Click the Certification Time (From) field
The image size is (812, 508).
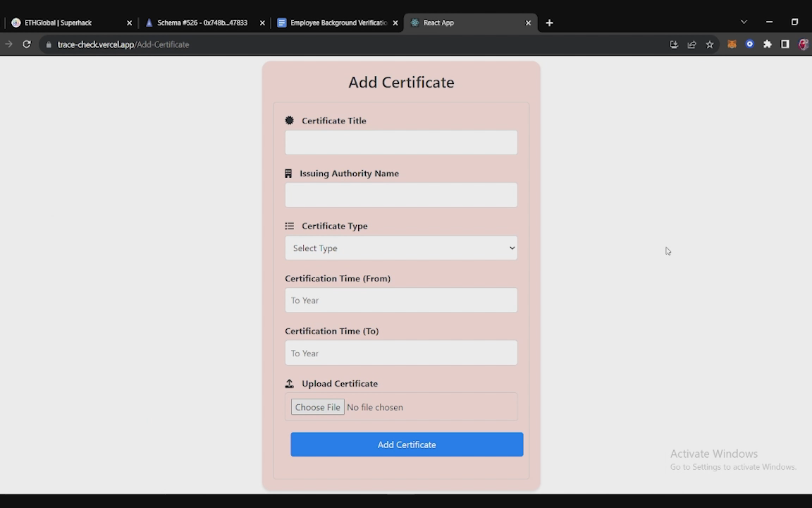(x=401, y=300)
